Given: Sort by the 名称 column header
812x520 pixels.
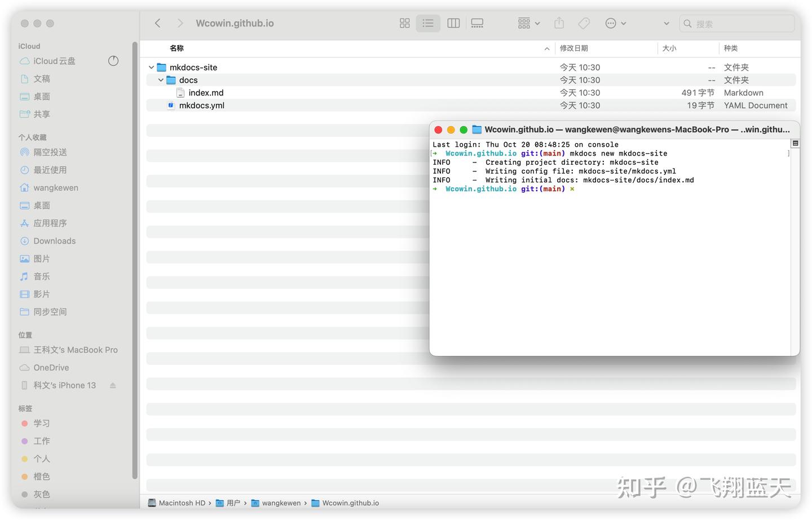Looking at the screenshot, I should pos(176,49).
